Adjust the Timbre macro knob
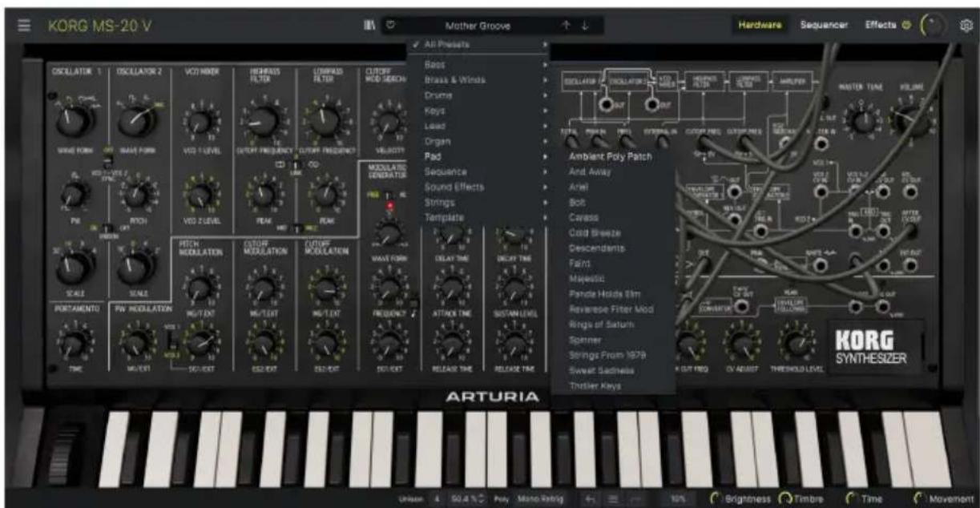 [786, 499]
